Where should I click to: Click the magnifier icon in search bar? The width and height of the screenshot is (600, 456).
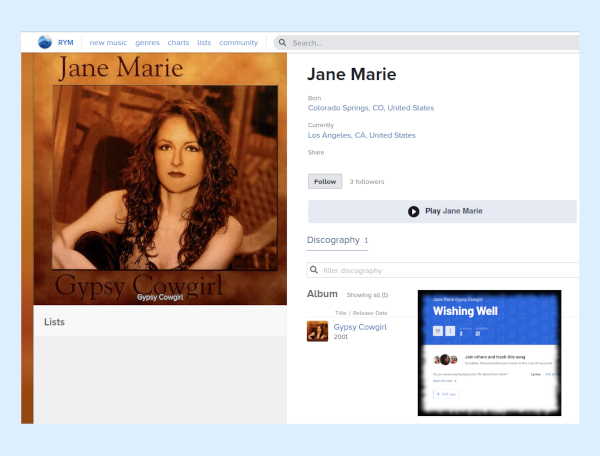(x=282, y=42)
